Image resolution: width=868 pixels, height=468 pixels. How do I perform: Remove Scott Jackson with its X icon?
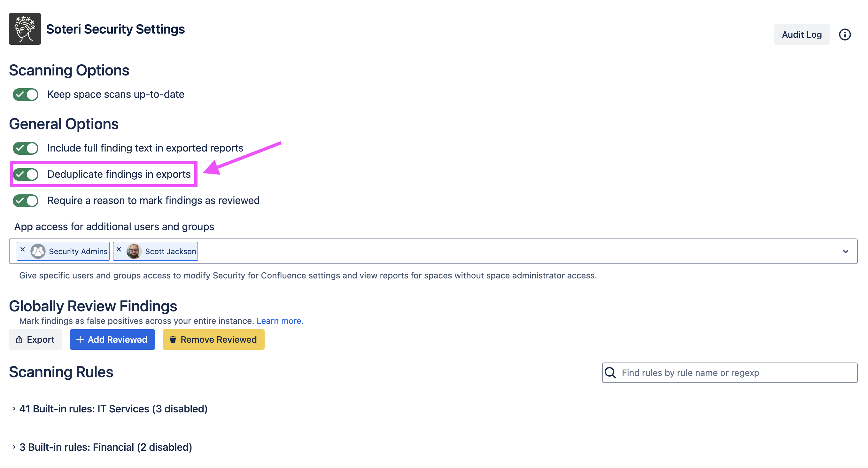119,250
